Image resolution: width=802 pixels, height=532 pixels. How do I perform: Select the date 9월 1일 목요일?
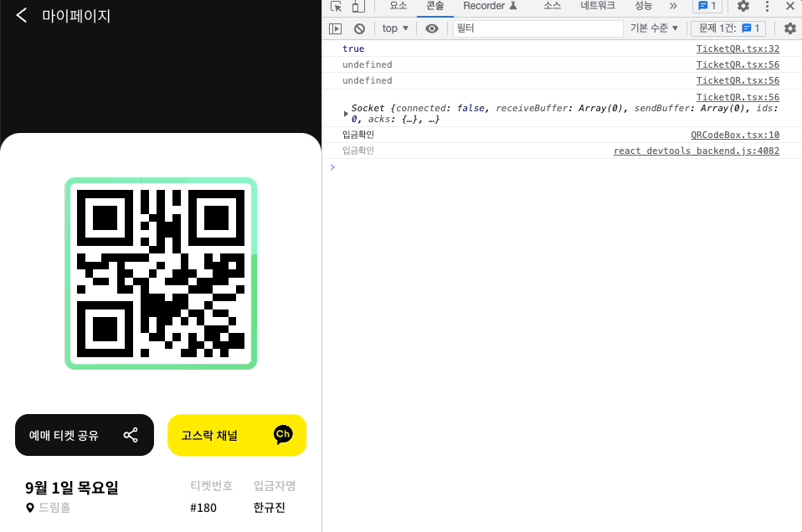[x=72, y=488]
